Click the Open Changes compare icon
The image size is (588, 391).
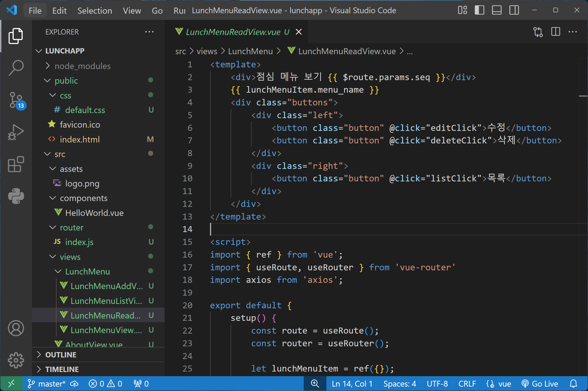[x=538, y=32]
